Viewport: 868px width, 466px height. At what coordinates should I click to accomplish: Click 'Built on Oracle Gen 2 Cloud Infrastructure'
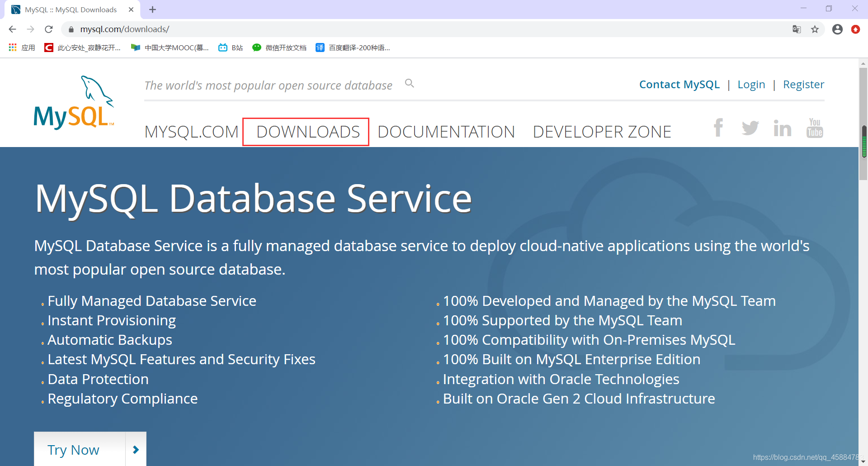click(579, 399)
